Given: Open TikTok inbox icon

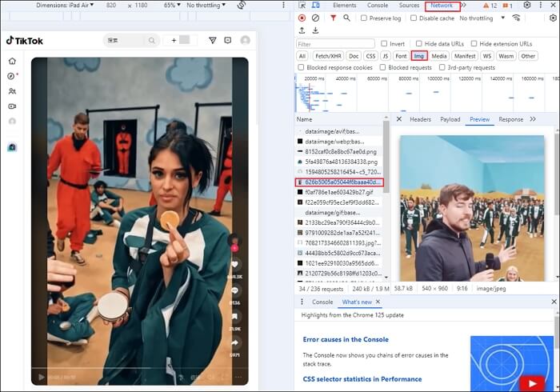Looking at the screenshot, I should click(228, 40).
